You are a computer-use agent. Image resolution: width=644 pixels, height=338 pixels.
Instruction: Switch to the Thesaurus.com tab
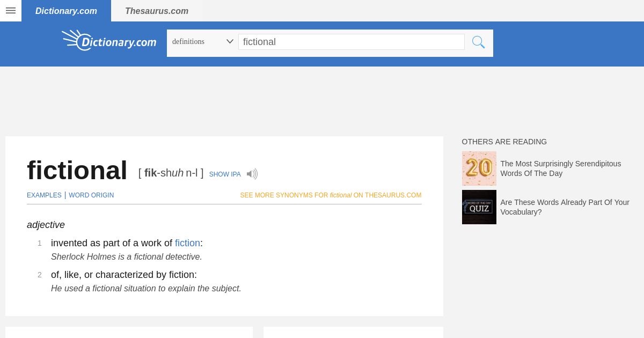pyautogui.click(x=157, y=11)
